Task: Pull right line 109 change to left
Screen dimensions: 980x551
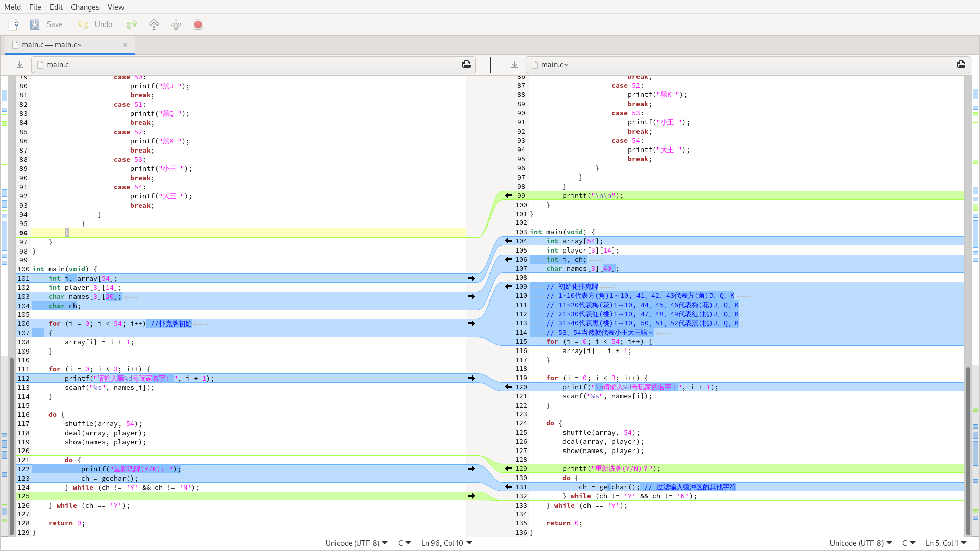Action: pos(508,286)
